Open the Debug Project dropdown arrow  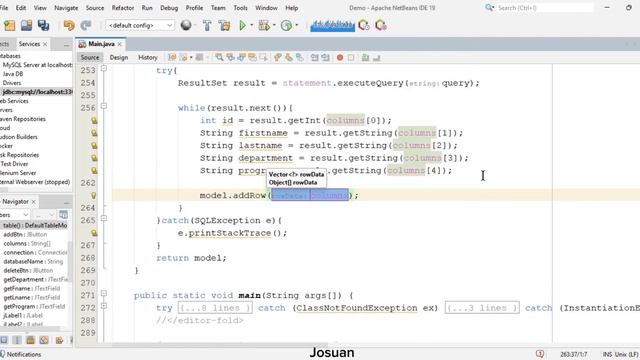(x=274, y=25)
